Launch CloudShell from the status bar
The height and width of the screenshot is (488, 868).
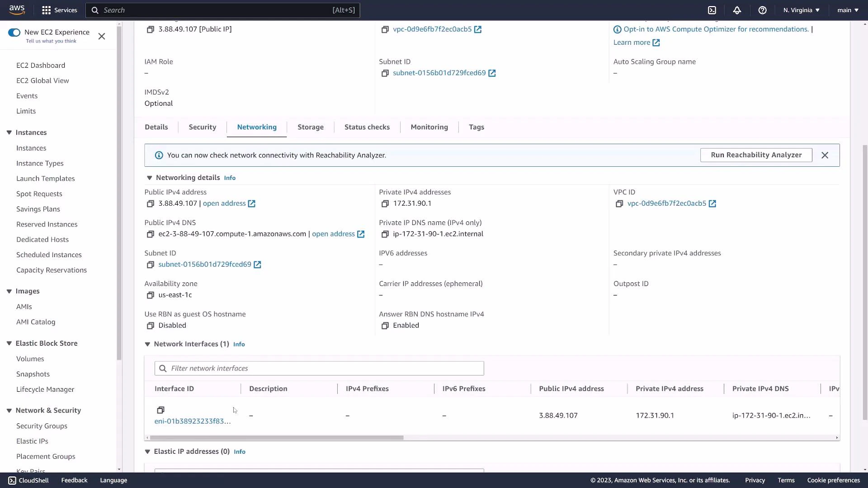click(x=28, y=480)
